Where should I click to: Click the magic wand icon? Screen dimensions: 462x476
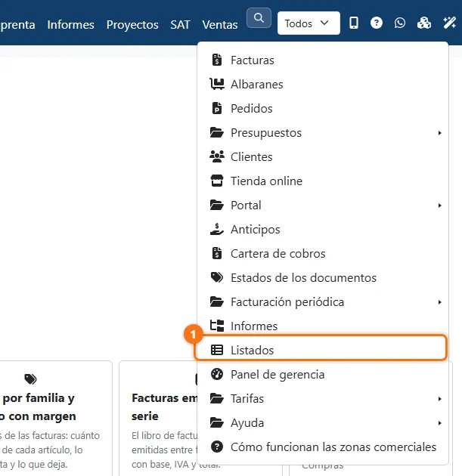pyautogui.click(x=450, y=23)
